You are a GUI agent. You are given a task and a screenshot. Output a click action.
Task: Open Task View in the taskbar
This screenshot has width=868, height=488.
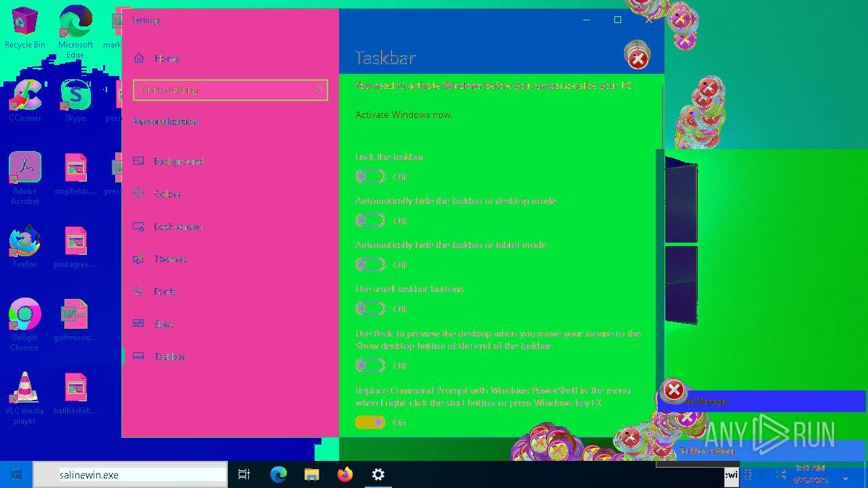click(244, 474)
